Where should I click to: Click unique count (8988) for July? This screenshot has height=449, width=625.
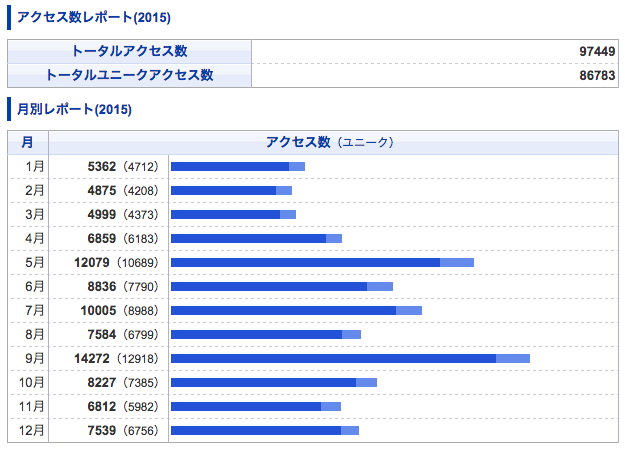[x=141, y=310]
